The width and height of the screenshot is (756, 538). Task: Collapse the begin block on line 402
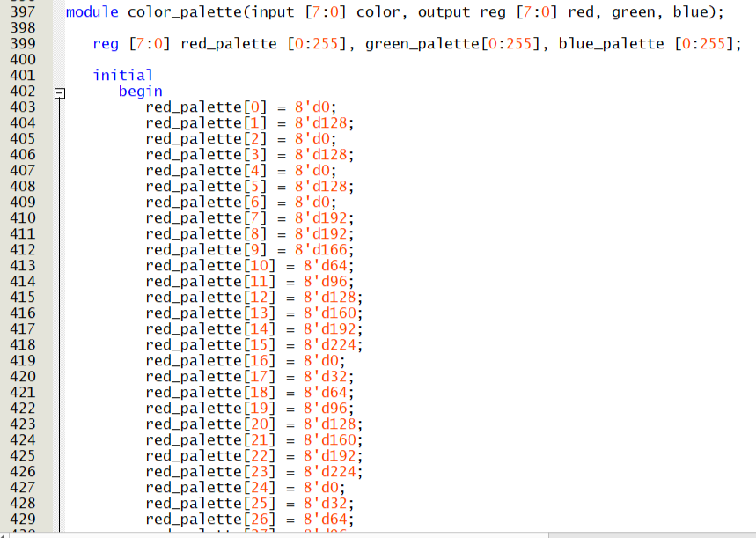[x=58, y=91]
